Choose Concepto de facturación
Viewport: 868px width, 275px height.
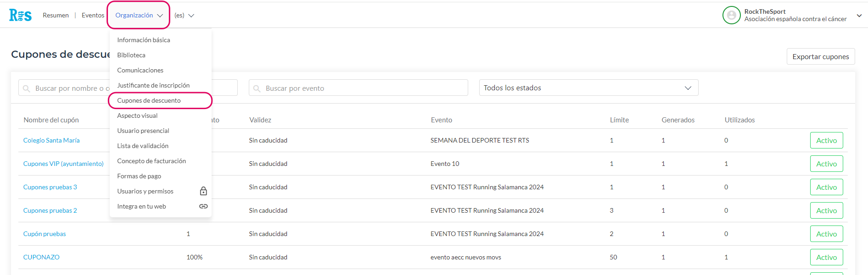click(x=151, y=161)
